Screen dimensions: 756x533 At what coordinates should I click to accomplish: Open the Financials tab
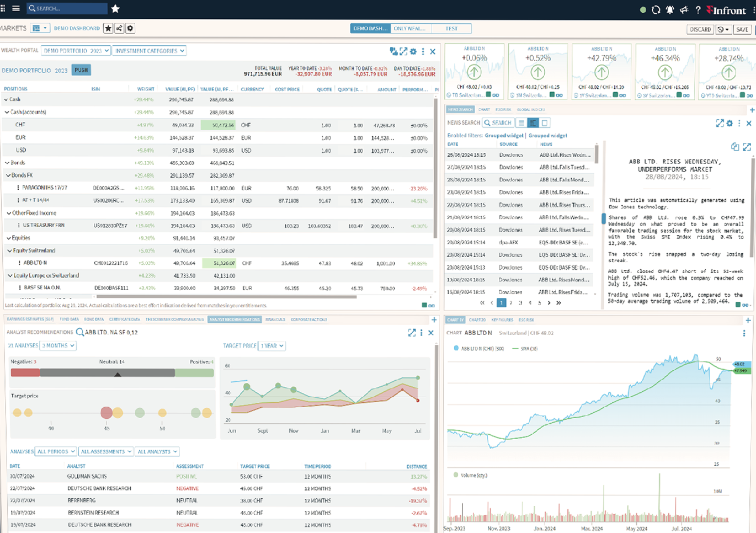275,319
